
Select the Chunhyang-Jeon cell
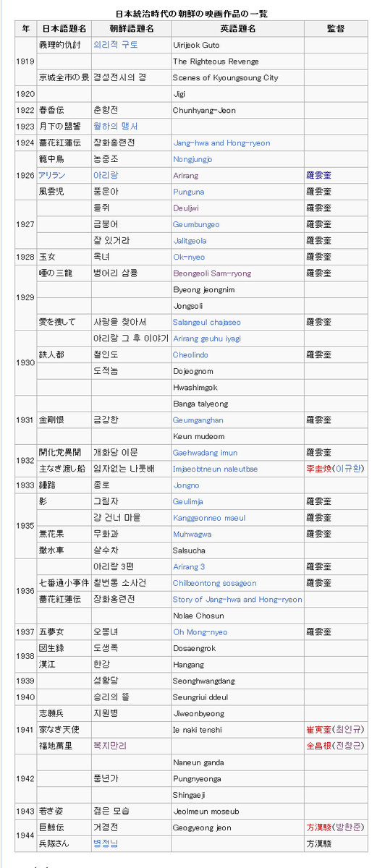237,110
